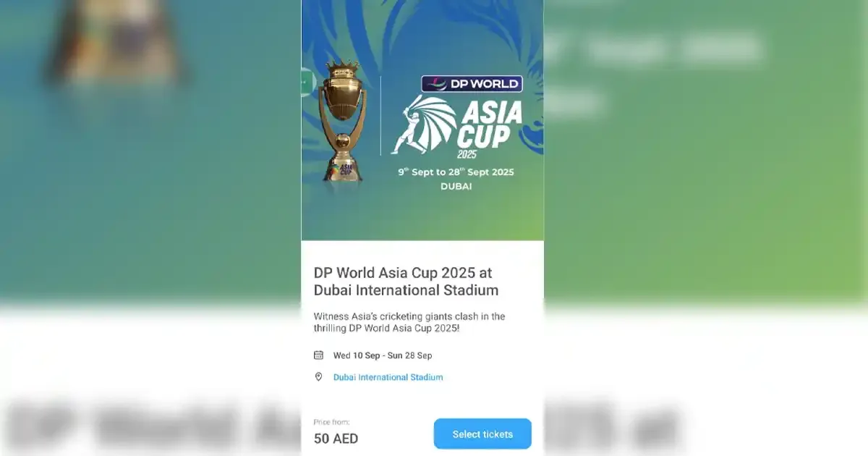This screenshot has height=456, width=868.
Task: Click the calendar icon beside event dates
Action: [318, 355]
